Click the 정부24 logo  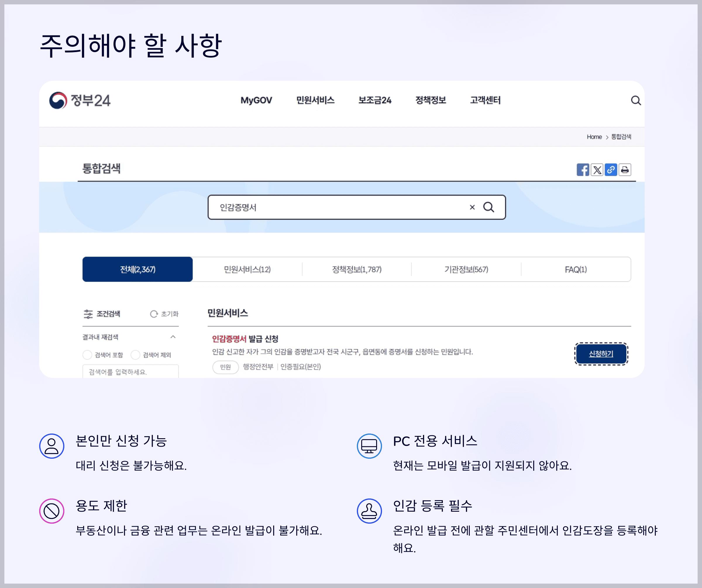pos(80,100)
